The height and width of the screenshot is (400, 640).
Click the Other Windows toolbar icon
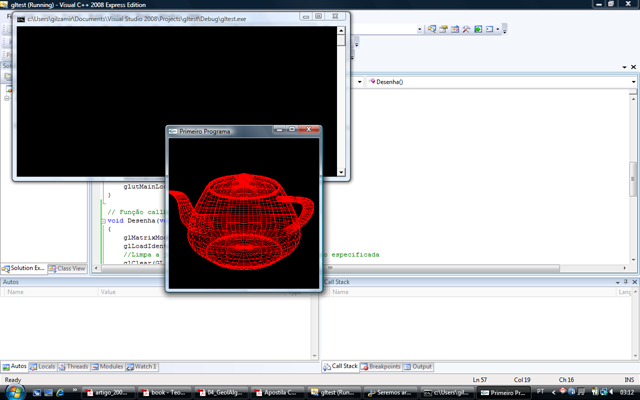coord(489,29)
